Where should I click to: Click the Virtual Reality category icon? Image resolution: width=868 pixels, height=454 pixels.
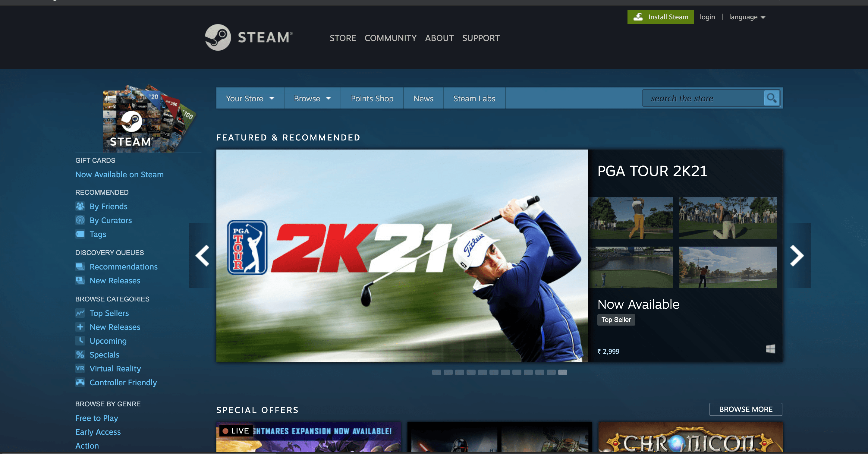click(x=80, y=368)
